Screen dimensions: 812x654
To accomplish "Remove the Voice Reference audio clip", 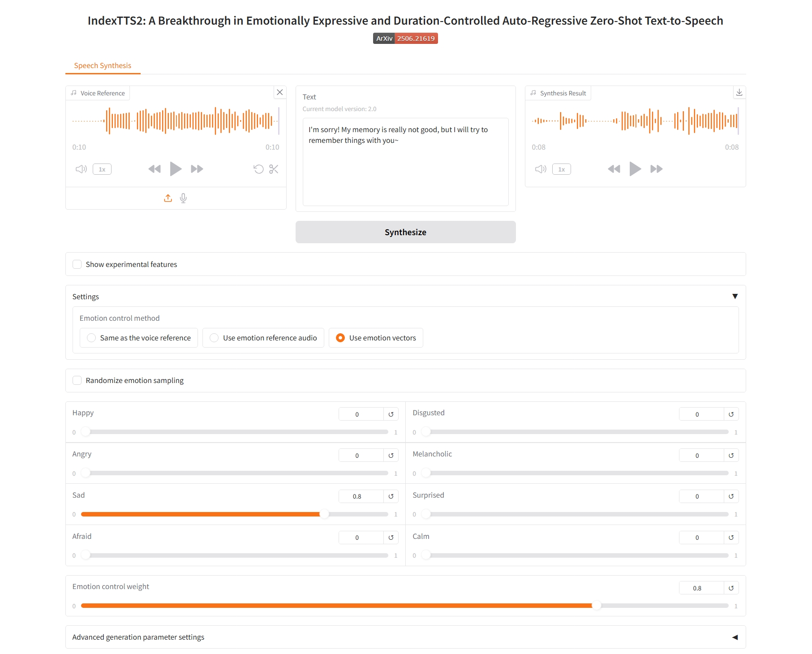I will [280, 92].
